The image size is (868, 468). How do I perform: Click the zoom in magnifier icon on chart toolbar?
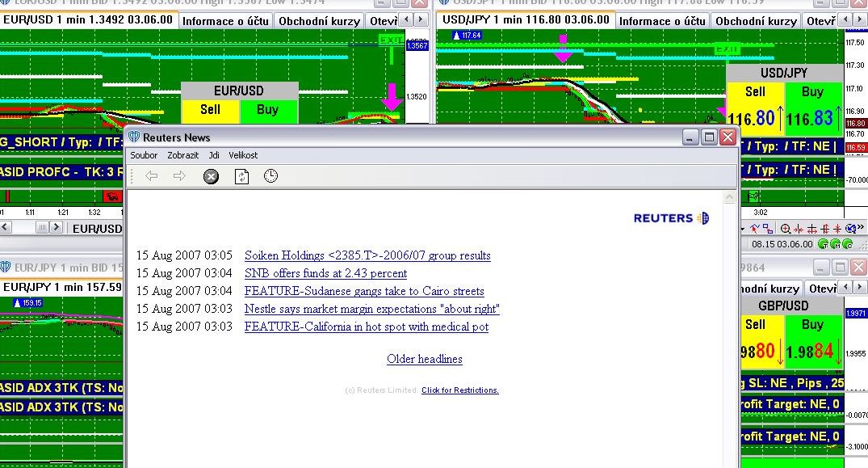tap(786, 228)
